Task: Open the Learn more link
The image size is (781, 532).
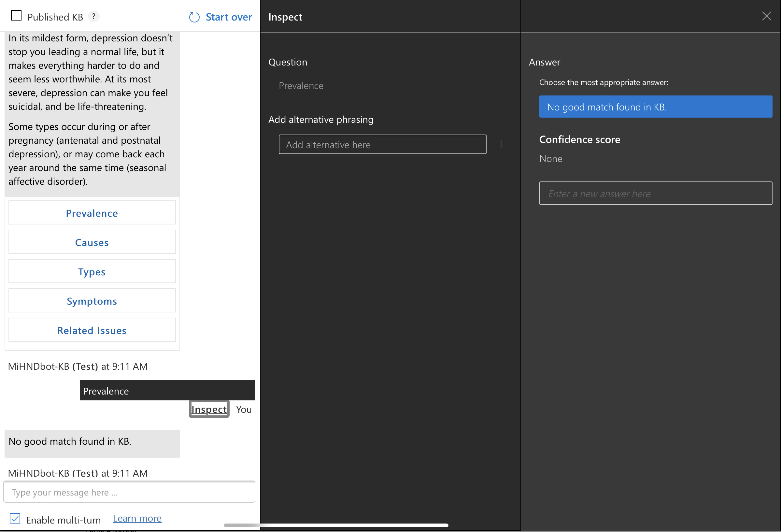Action: pyautogui.click(x=137, y=519)
